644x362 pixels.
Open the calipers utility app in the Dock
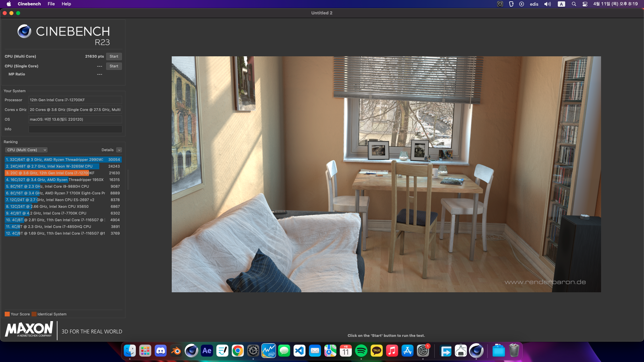pos(461,351)
